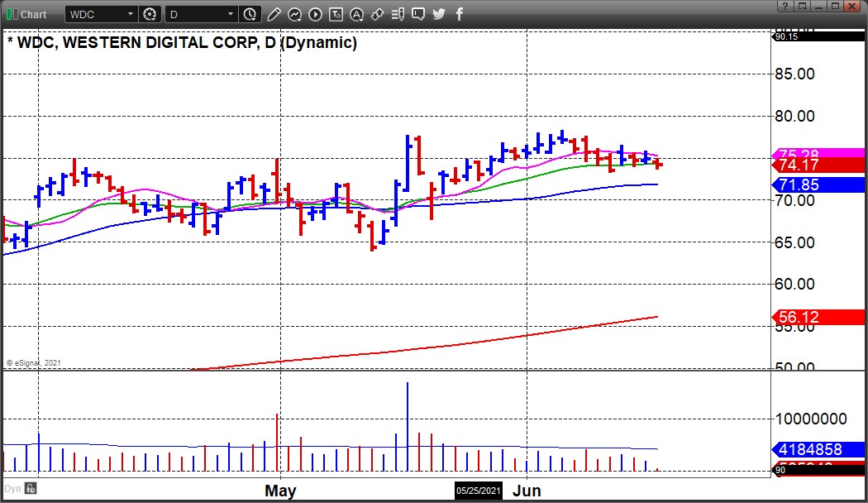Click the symbol link arrows icon

[x=377, y=14]
